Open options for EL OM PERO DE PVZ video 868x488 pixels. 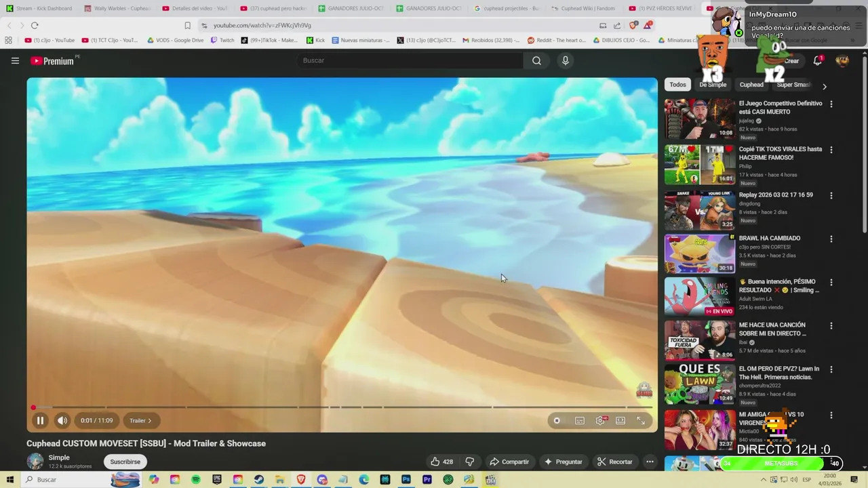pyautogui.click(x=831, y=369)
